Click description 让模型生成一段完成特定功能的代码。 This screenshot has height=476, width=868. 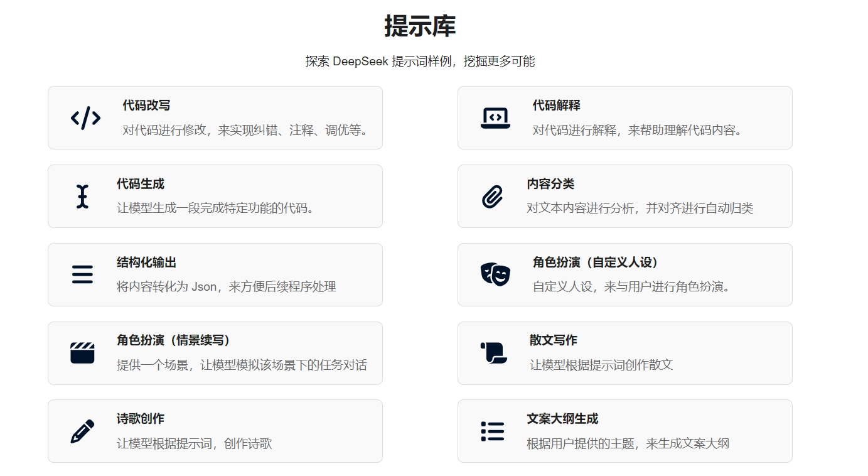click(x=215, y=208)
